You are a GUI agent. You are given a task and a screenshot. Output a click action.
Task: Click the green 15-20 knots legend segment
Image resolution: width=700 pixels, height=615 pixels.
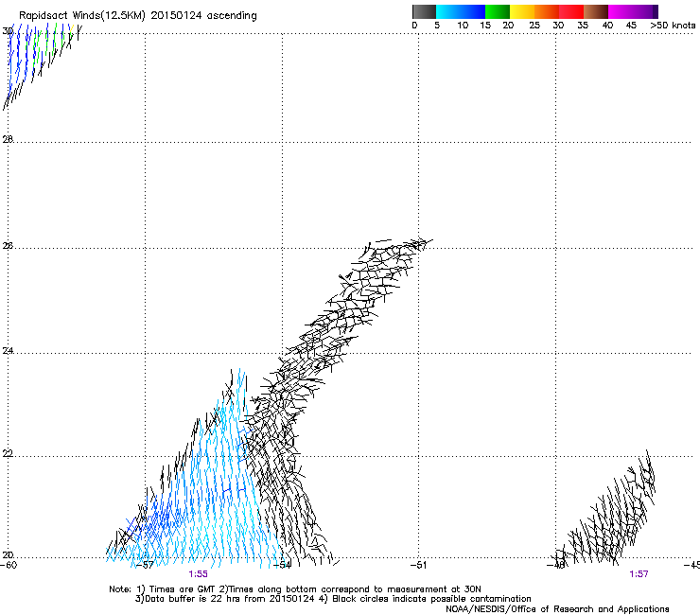click(498, 11)
